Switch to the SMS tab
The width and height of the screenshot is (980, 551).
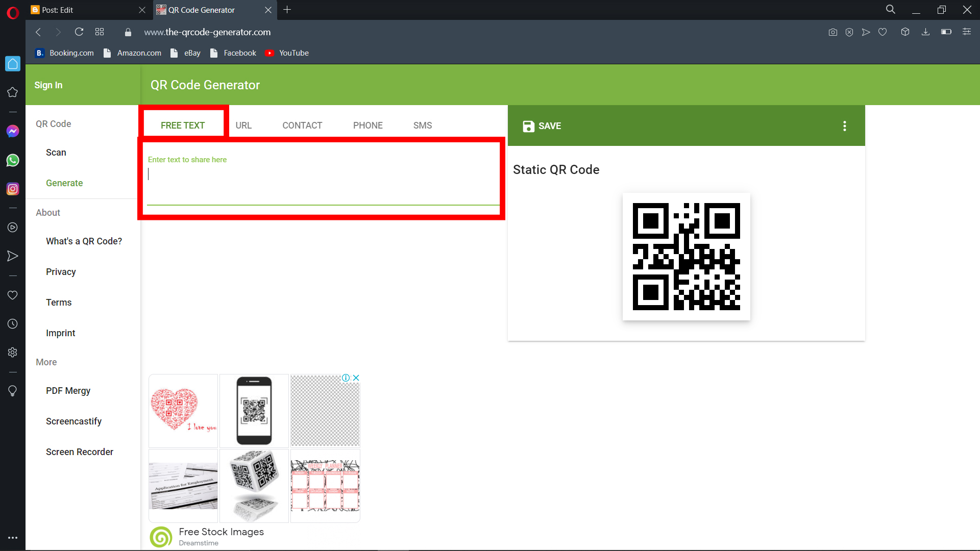422,125
